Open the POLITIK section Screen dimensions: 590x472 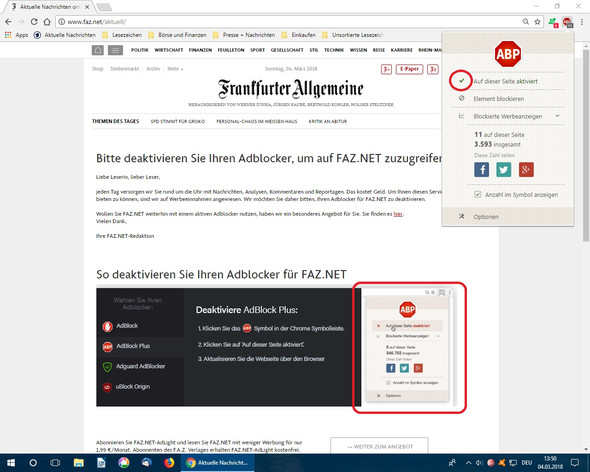pyautogui.click(x=140, y=50)
